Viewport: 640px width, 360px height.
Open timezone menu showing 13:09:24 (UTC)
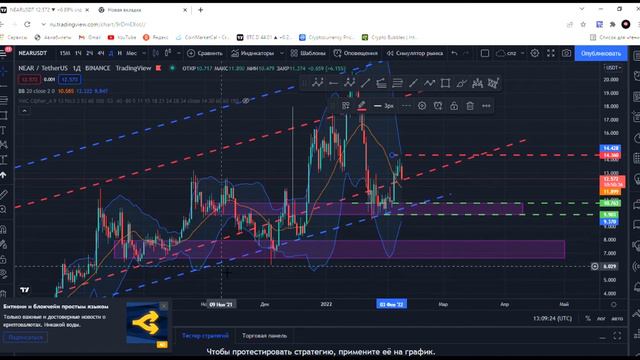pos(552,318)
